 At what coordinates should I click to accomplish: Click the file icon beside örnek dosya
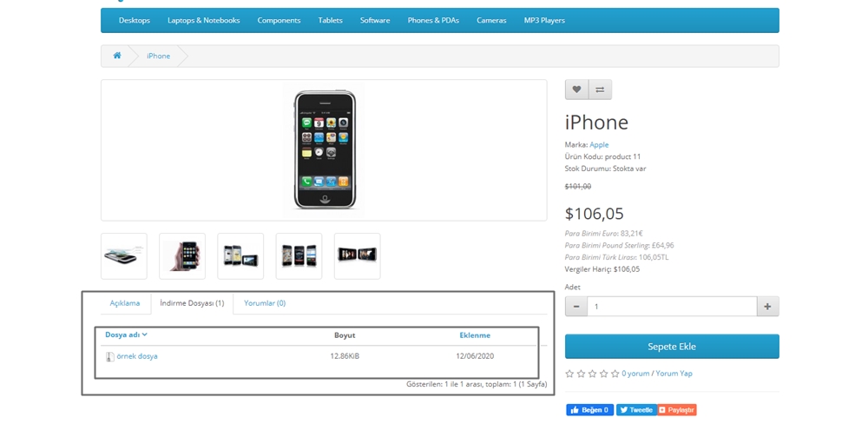coord(110,356)
